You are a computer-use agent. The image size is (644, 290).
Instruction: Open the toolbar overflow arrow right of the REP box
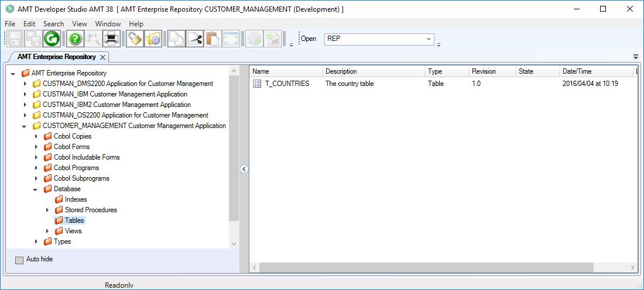(x=439, y=44)
